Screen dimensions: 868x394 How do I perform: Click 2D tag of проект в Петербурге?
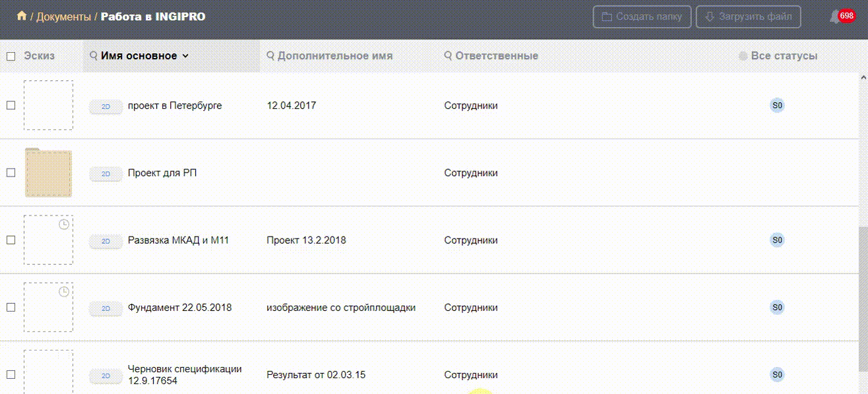pos(106,106)
